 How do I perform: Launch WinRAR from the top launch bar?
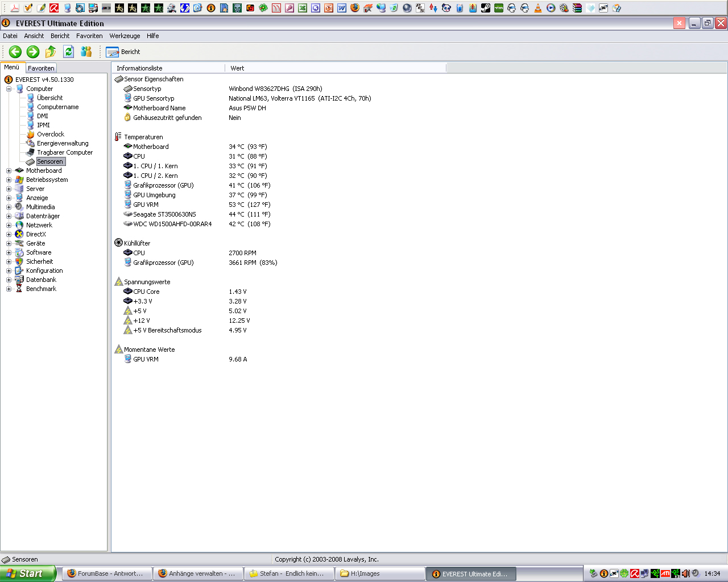[577, 8]
